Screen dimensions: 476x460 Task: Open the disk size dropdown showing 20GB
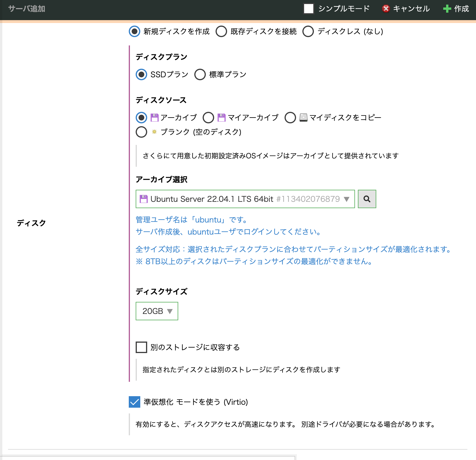(157, 311)
